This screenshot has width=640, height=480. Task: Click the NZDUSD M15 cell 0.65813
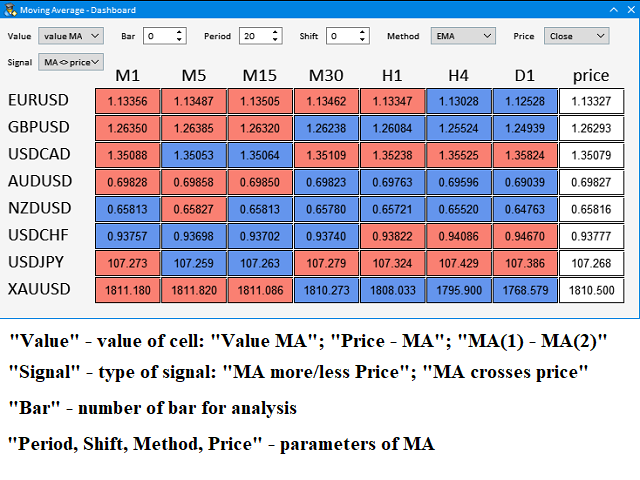(259, 209)
